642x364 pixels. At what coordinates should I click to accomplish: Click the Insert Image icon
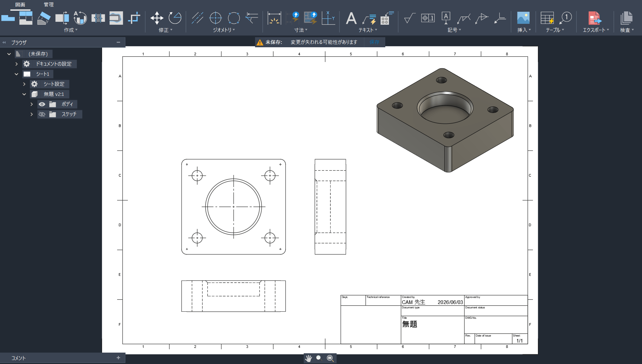point(523,18)
